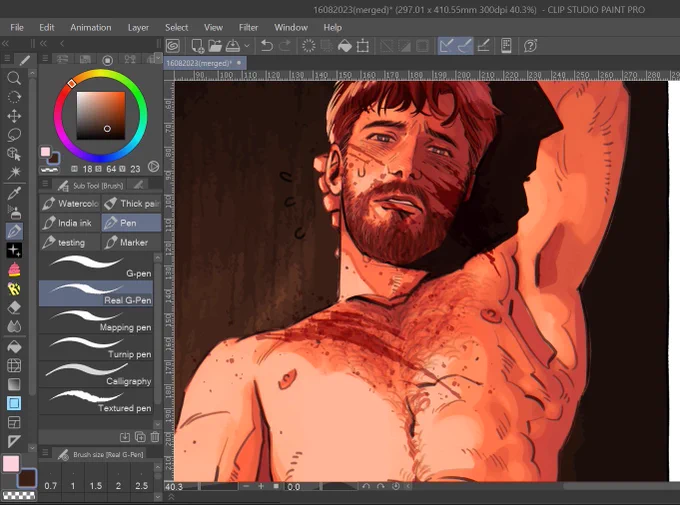Select the Figure tool
The width and height of the screenshot is (680, 505).
[x=14, y=403]
